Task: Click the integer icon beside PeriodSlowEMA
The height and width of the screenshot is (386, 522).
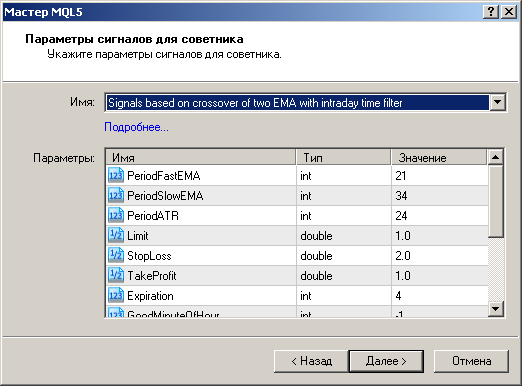Action: click(116, 195)
